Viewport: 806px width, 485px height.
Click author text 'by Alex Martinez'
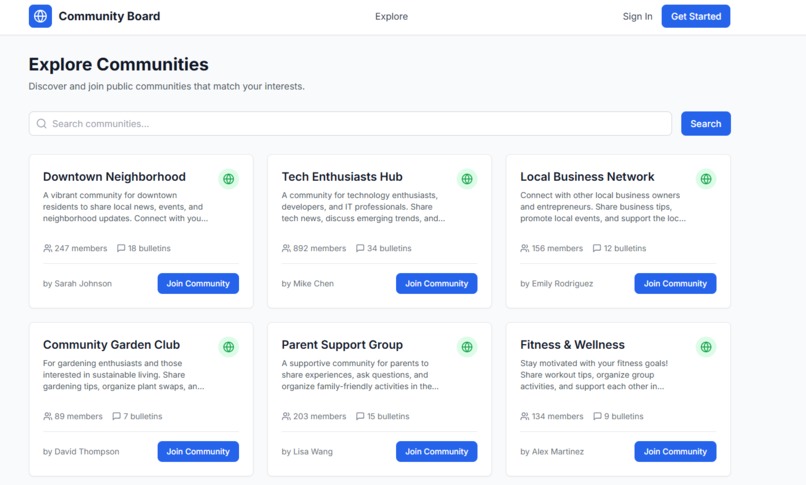[x=552, y=452]
